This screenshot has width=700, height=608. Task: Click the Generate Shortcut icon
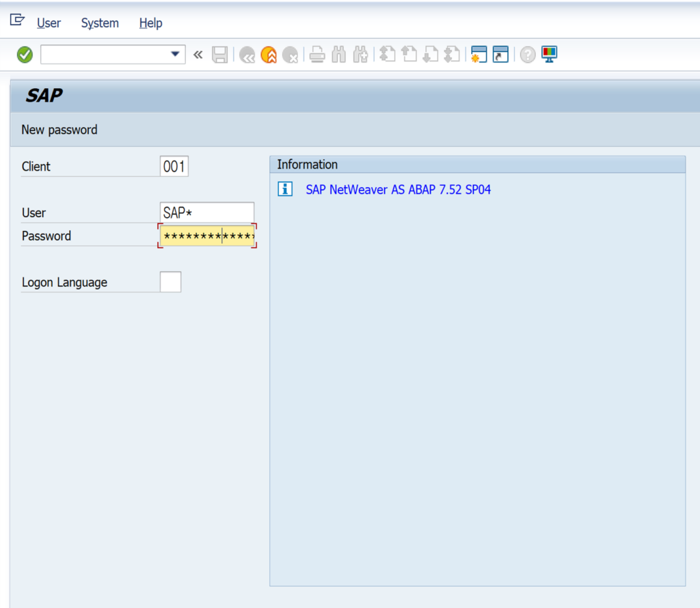pyautogui.click(x=500, y=55)
